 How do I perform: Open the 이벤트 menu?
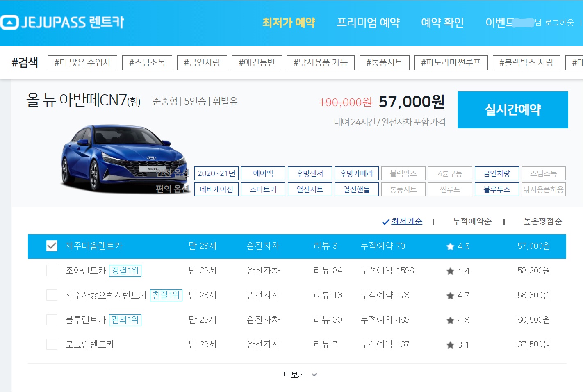pos(499,23)
